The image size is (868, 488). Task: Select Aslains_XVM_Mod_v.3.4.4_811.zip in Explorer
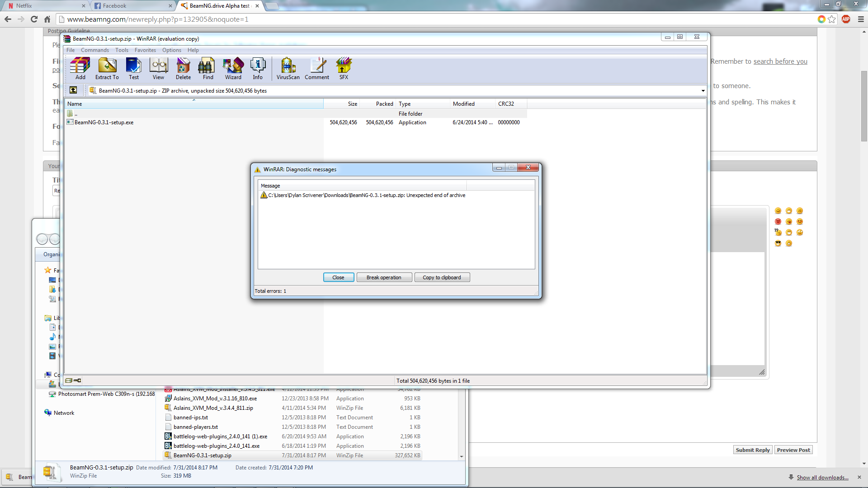[x=213, y=408]
